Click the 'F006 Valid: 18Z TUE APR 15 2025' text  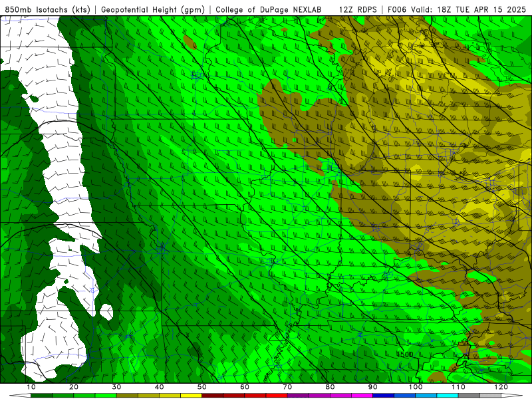457,10
